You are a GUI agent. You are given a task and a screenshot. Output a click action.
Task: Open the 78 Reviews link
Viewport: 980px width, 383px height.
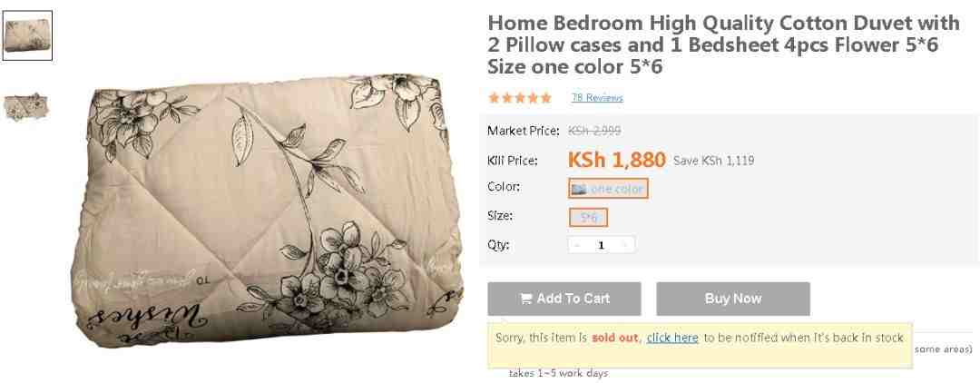coord(597,97)
